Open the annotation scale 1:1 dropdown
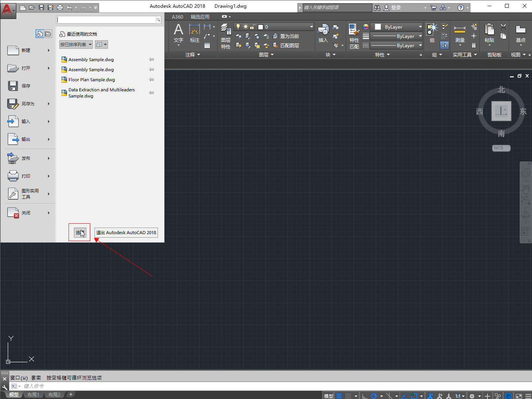 tap(460, 396)
